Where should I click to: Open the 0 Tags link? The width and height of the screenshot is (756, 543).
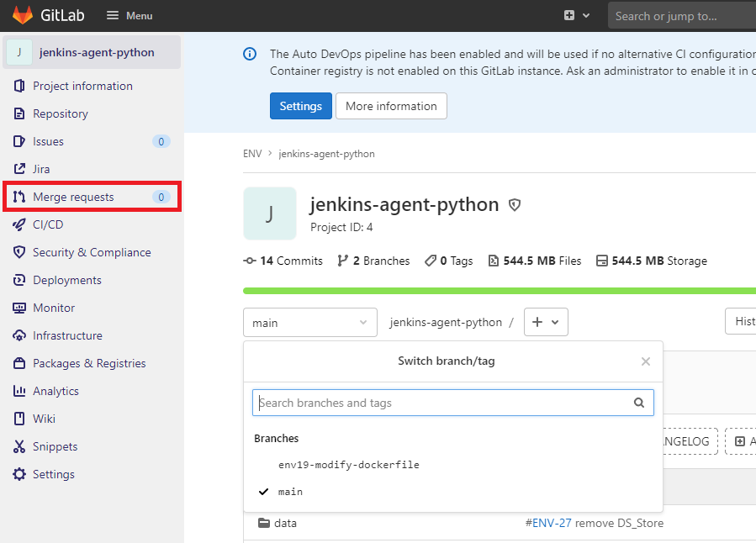coord(448,261)
